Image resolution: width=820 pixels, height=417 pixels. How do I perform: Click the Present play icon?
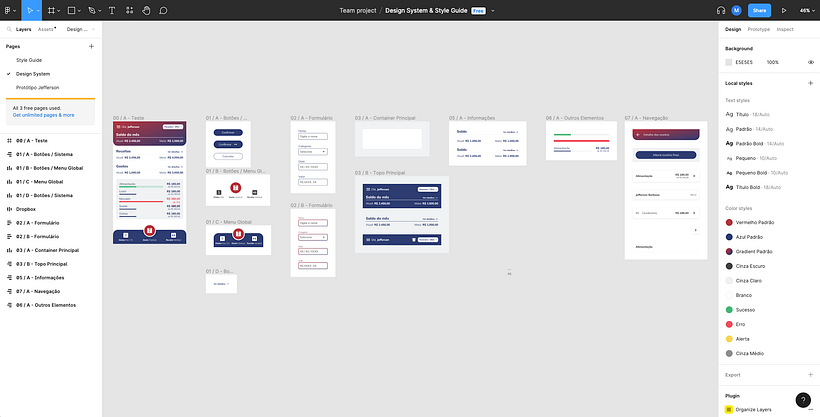783,10
